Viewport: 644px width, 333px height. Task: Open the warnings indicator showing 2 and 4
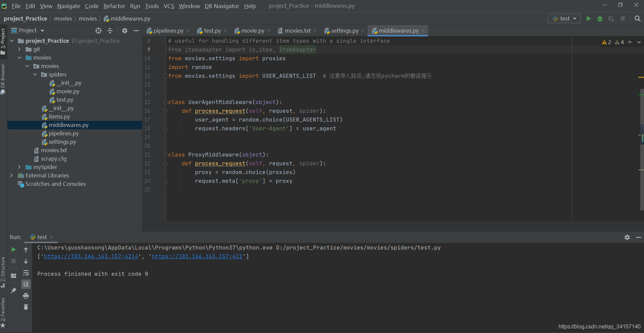613,42
